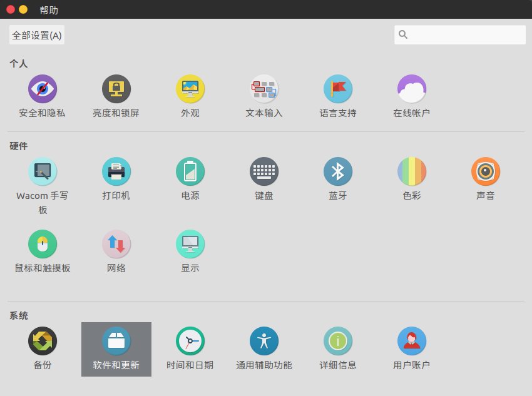532x396 pixels.
Task: Open the 安全和隐私 settings icon
Action: pyautogui.click(x=42, y=89)
